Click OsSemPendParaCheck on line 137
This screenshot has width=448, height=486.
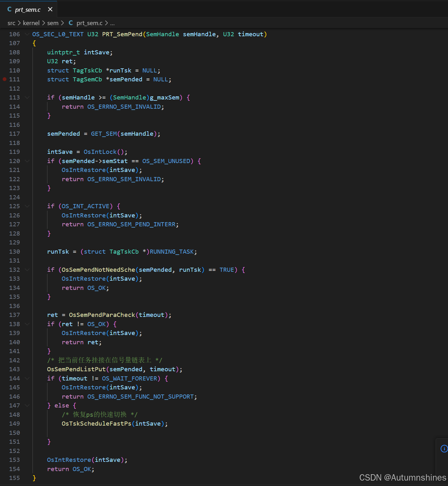pos(102,315)
